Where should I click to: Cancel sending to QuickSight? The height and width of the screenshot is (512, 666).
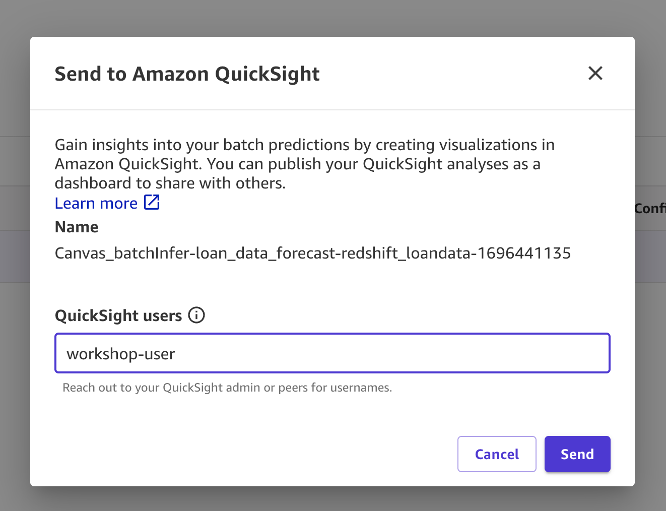tap(496, 454)
